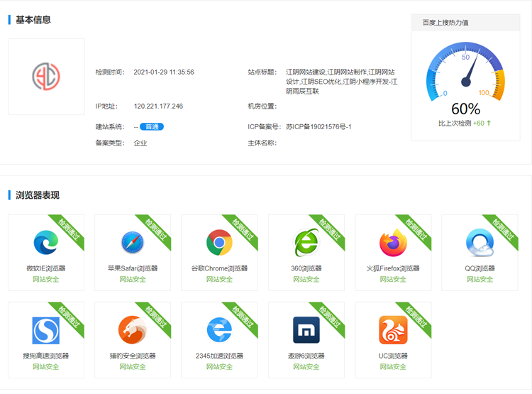
Task: Click the UC browser icon
Action: (393, 330)
